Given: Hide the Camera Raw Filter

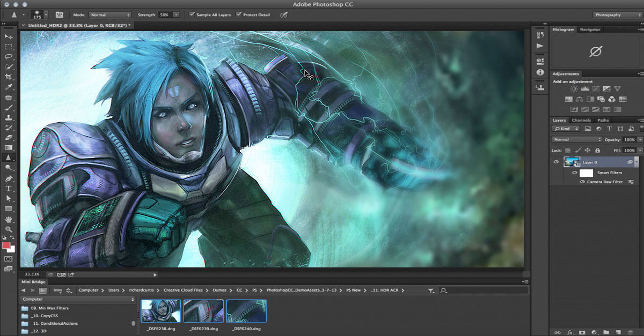Looking at the screenshot, I should point(582,182).
